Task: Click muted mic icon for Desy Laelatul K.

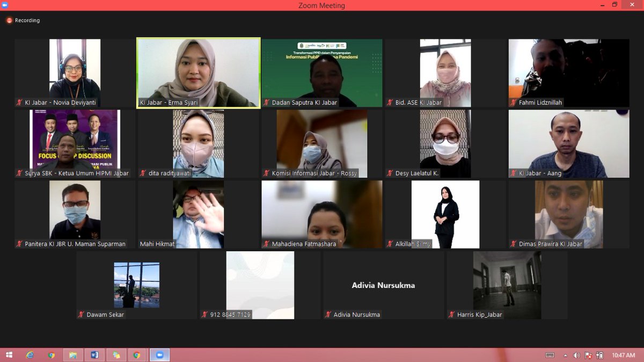Action: (x=390, y=173)
